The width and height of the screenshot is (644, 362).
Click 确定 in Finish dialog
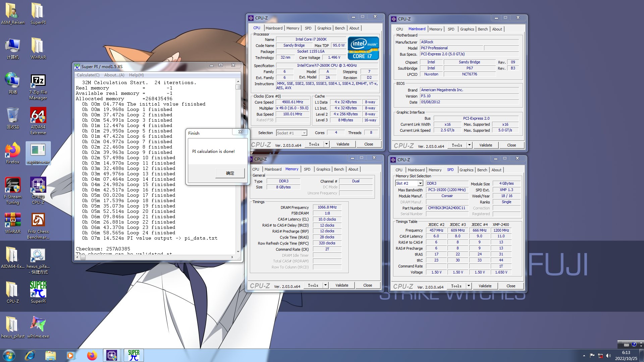pos(230,173)
